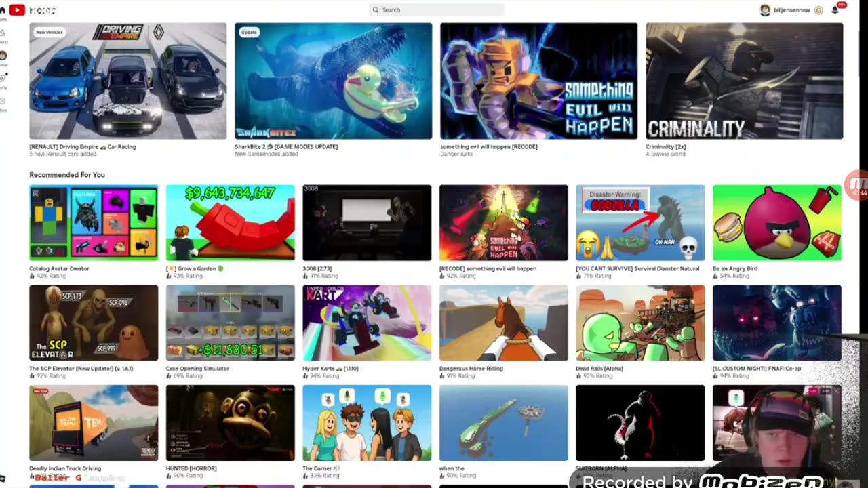Click the 'Case Opening Simulator' title text

pyautogui.click(x=197, y=369)
